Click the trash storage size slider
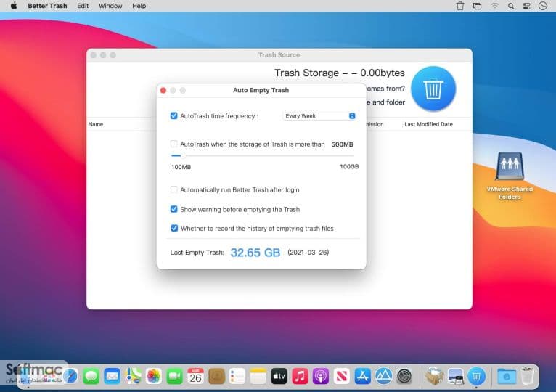556x392 pixels. pos(263,155)
